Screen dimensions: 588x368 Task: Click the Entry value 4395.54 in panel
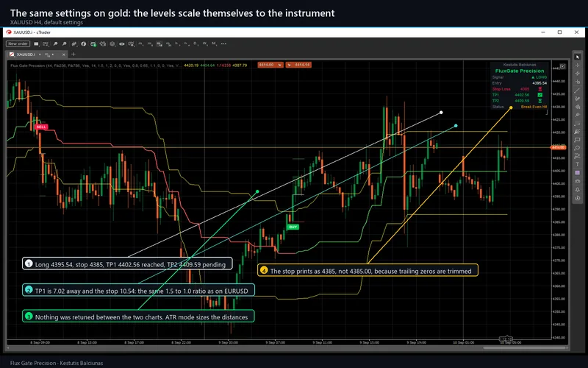click(539, 83)
